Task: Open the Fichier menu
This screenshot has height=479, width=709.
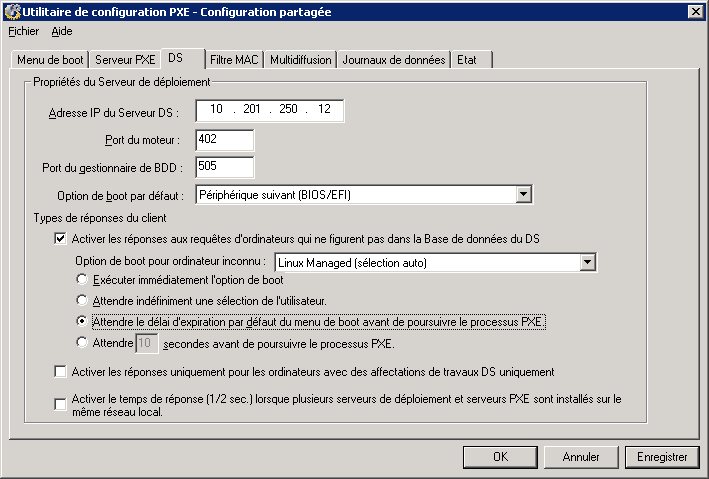Action: click(x=22, y=31)
